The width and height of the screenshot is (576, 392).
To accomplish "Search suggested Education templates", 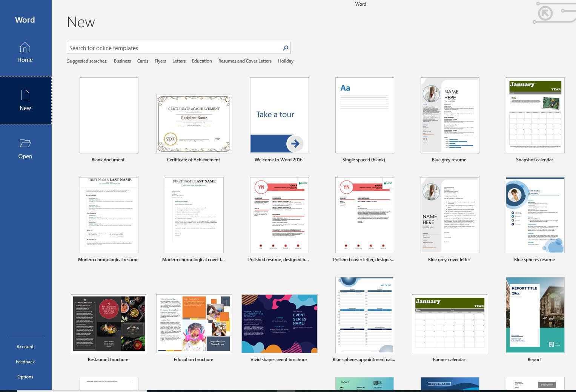I will 202,61.
